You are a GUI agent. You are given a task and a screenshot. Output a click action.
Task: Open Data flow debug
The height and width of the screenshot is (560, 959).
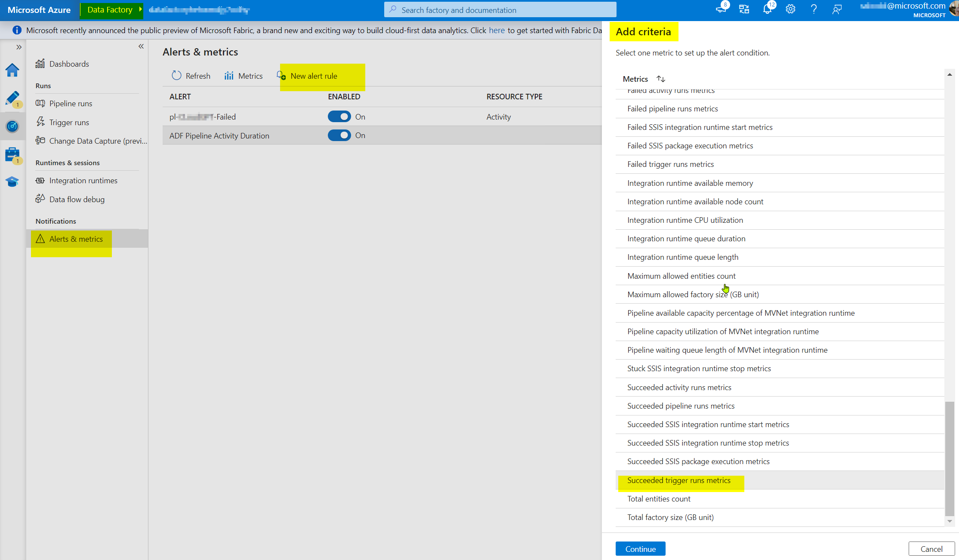[77, 199]
